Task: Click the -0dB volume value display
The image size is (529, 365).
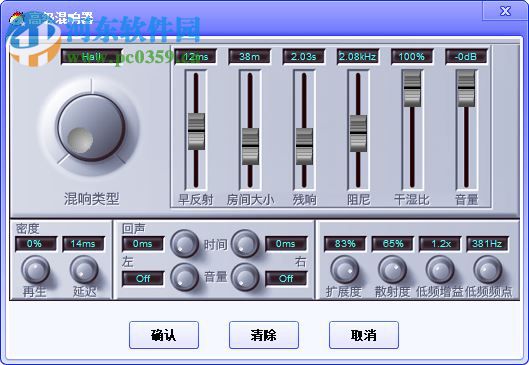Action: 466,56
